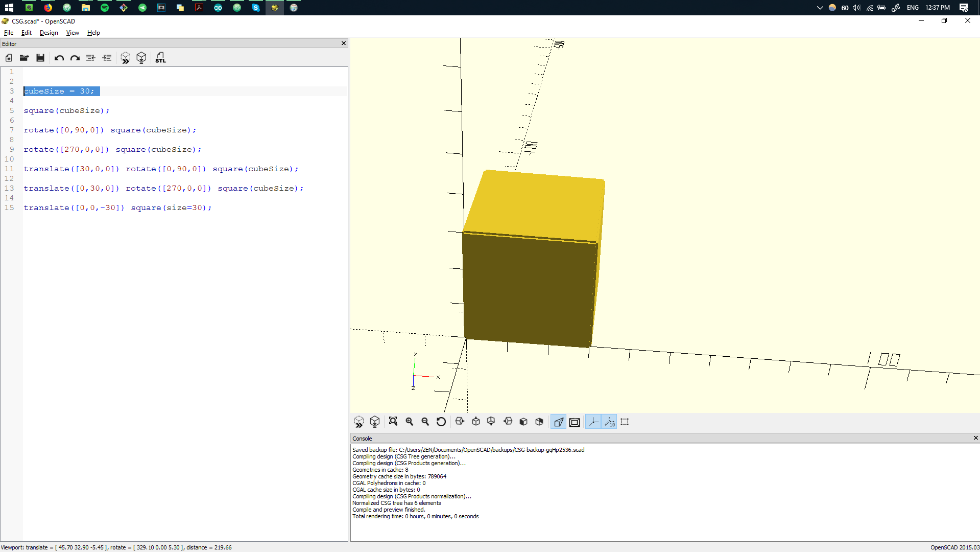Image resolution: width=980 pixels, height=552 pixels.
Task: Open the Windows action center notifications
Action: pos(964,8)
